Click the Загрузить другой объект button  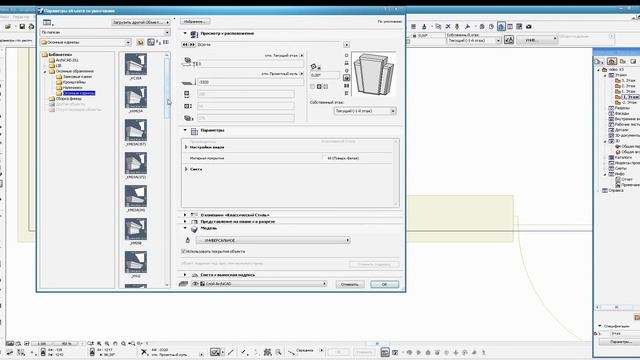point(141,22)
